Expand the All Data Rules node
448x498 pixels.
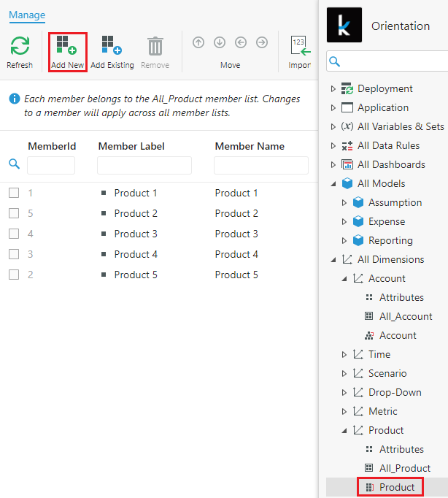pos(333,145)
